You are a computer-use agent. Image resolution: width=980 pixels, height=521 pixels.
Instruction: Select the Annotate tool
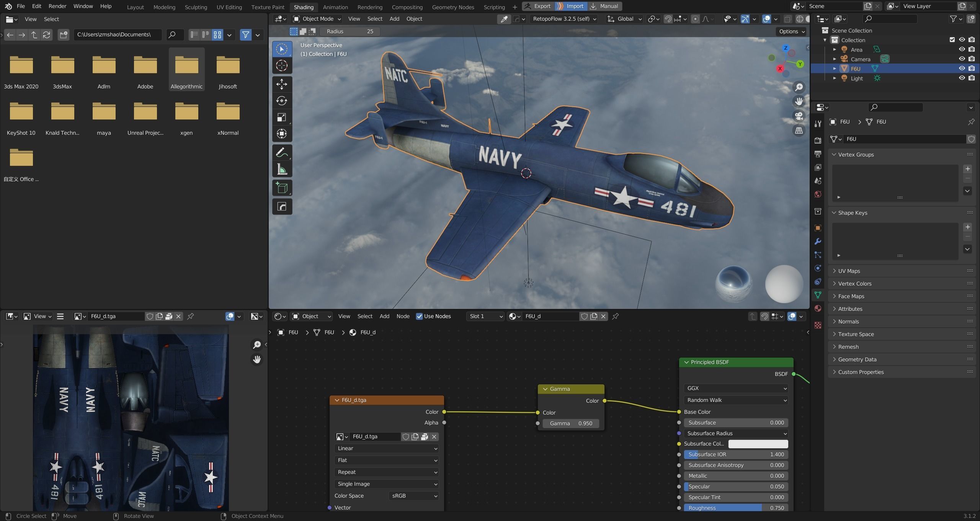(282, 152)
